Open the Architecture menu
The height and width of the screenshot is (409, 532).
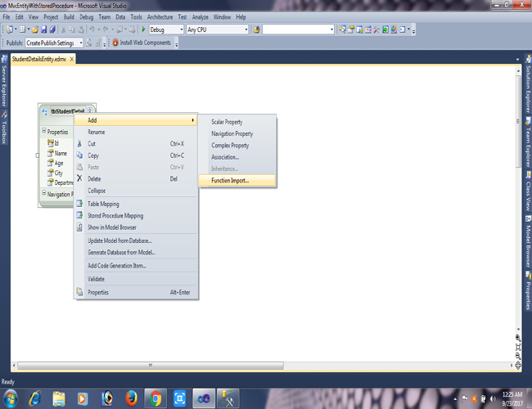160,17
